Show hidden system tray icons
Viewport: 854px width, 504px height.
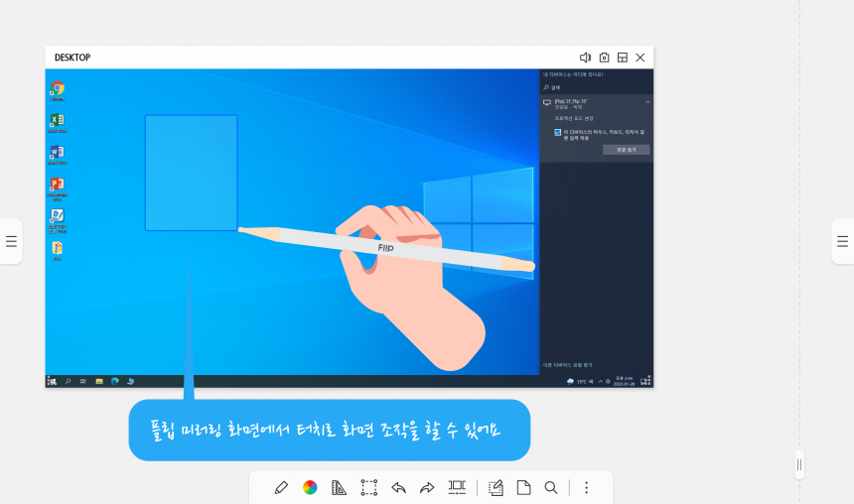tap(601, 382)
